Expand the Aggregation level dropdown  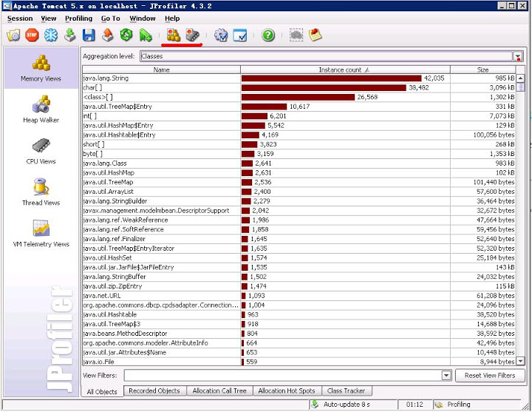tap(518, 56)
